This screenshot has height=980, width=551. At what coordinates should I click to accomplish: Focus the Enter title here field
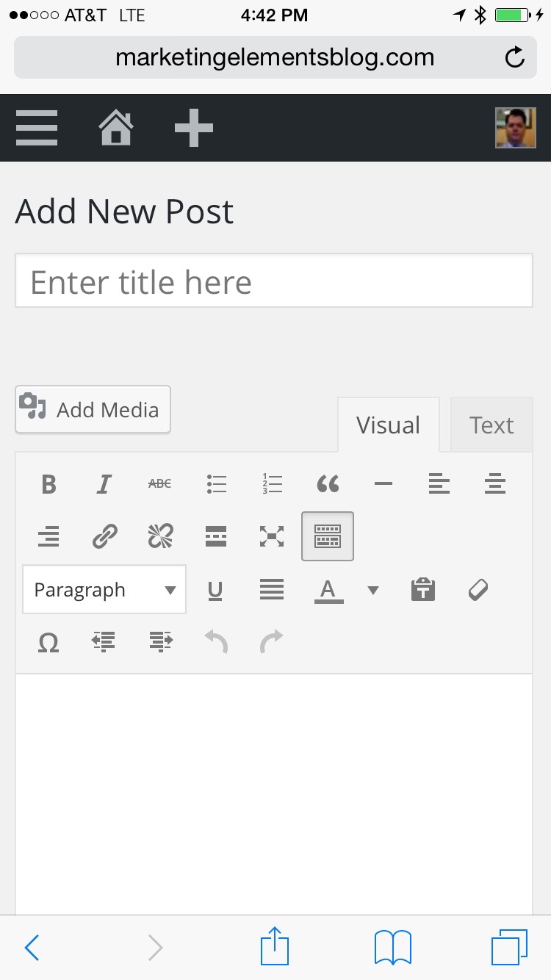pos(274,281)
